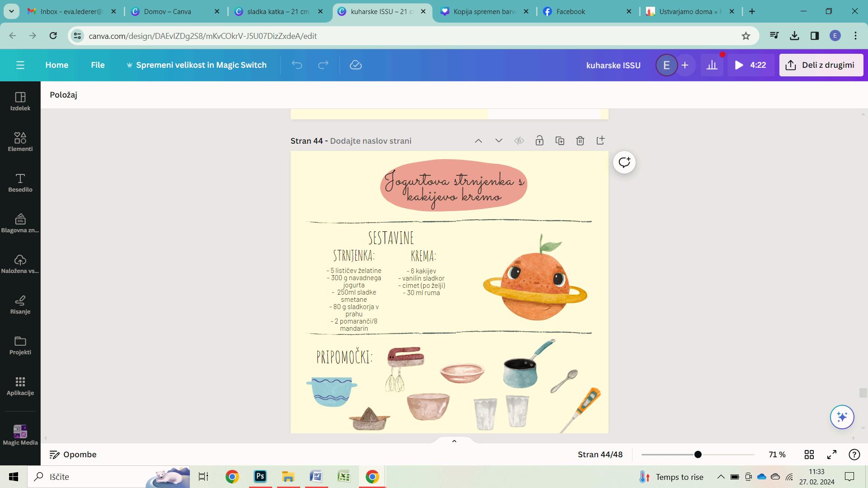
Task: Open the File menu
Action: point(98,65)
